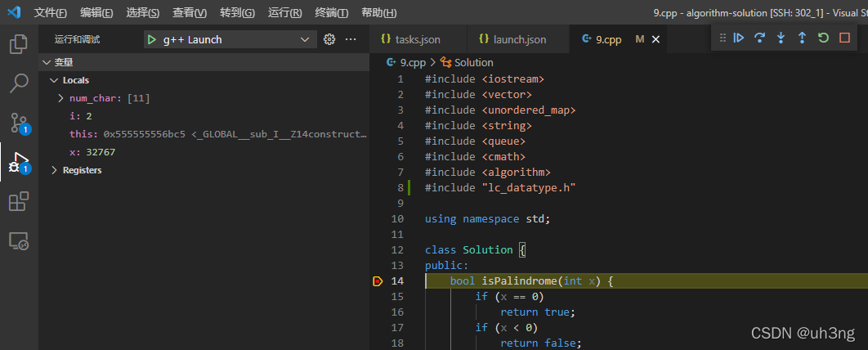Expand the num_char variable

tap(61, 99)
